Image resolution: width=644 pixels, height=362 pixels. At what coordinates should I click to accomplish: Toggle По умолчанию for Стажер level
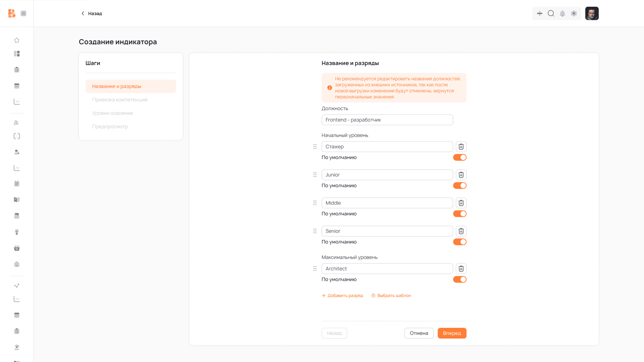click(460, 157)
